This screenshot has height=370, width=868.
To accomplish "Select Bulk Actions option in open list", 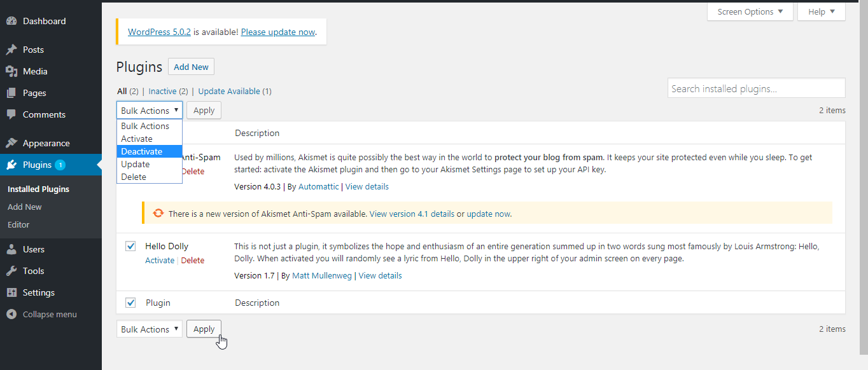I will point(150,126).
